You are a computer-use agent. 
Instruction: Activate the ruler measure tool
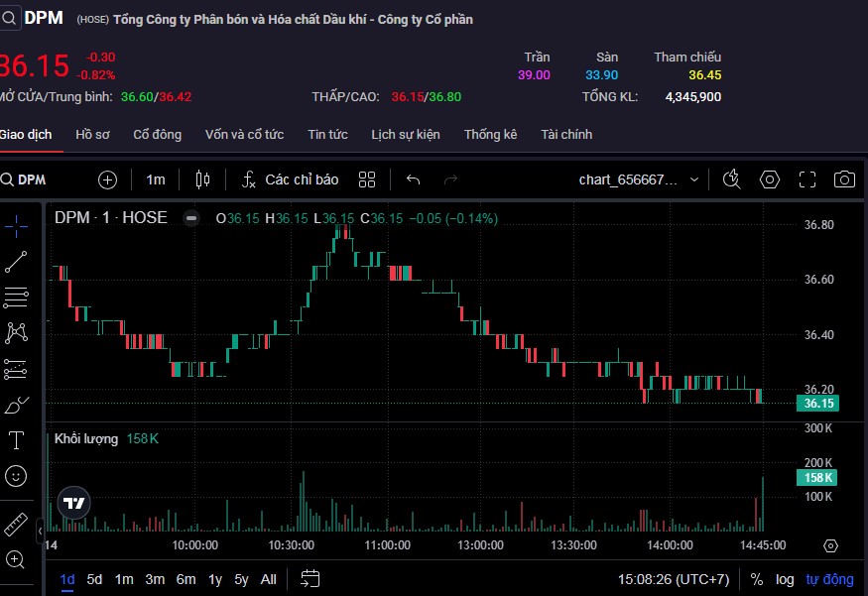16,524
